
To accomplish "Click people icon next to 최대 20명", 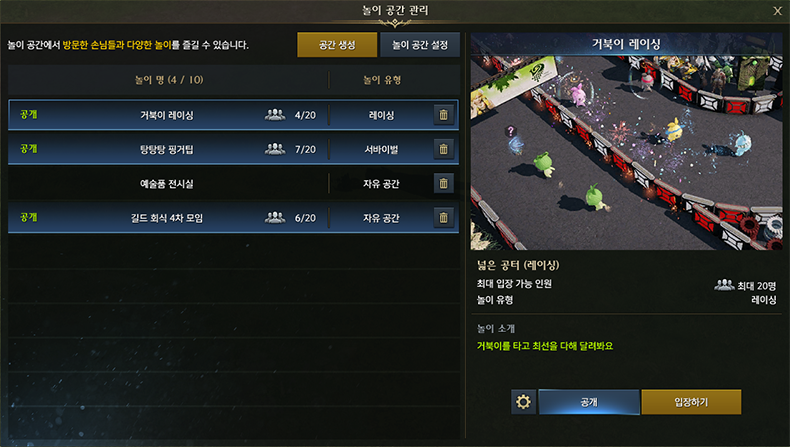I will [724, 285].
